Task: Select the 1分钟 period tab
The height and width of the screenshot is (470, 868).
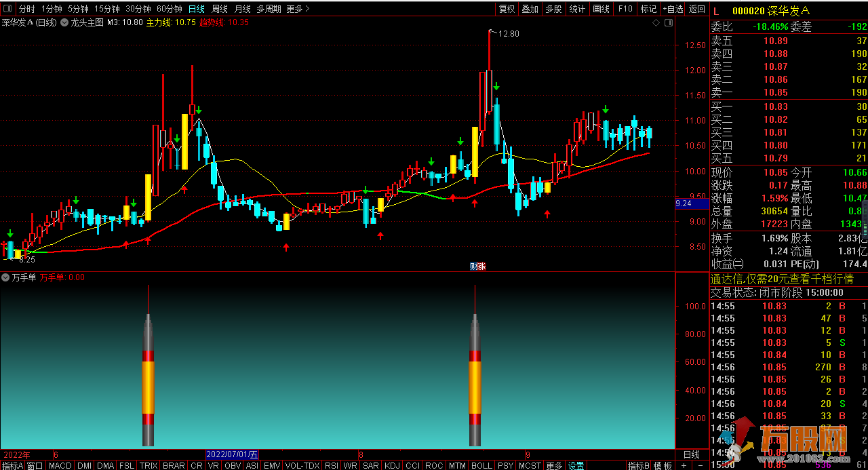Action: click(52, 9)
